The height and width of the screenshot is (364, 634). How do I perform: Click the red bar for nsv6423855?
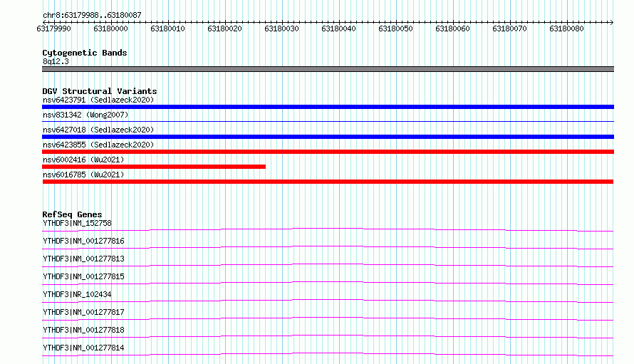[328, 152]
